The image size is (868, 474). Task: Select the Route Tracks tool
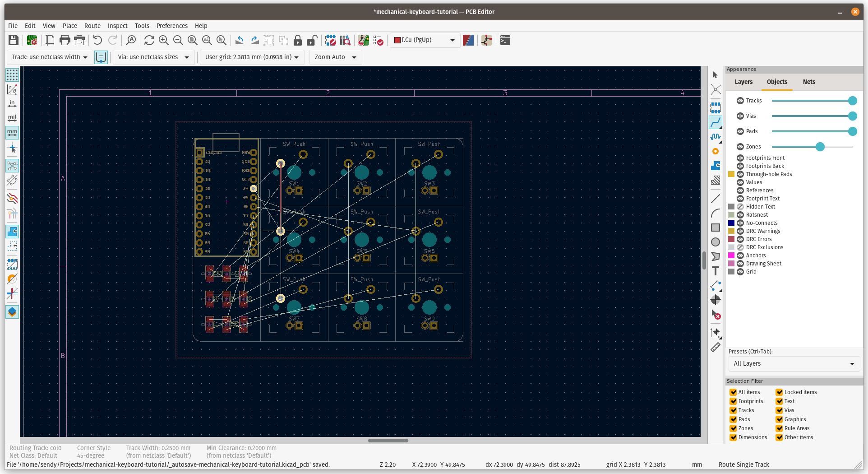716,122
